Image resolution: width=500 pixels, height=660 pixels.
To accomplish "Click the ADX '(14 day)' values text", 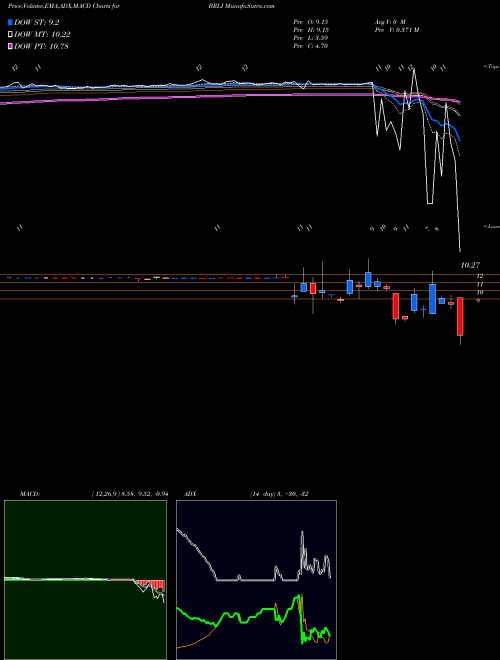I will coord(279,494).
